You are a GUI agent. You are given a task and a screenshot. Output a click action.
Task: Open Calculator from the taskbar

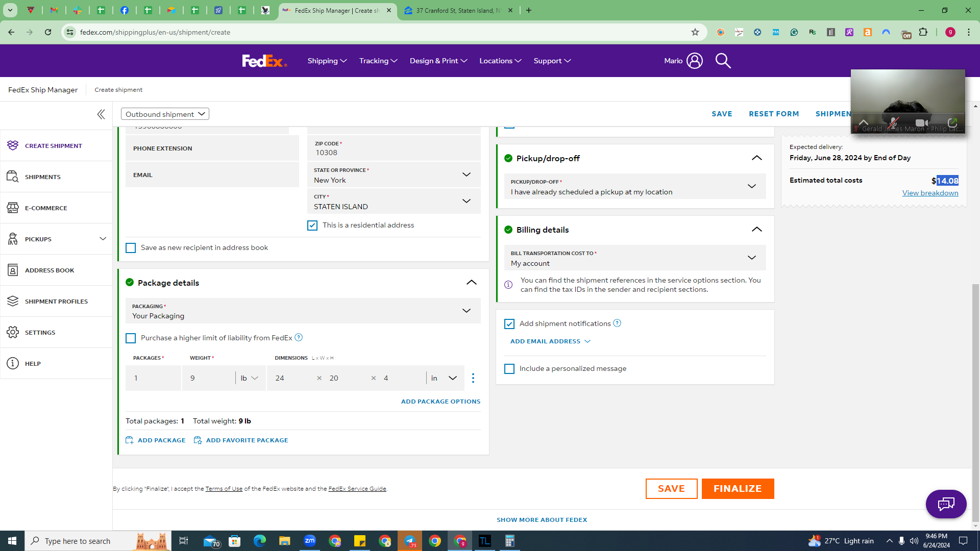[509, 541]
